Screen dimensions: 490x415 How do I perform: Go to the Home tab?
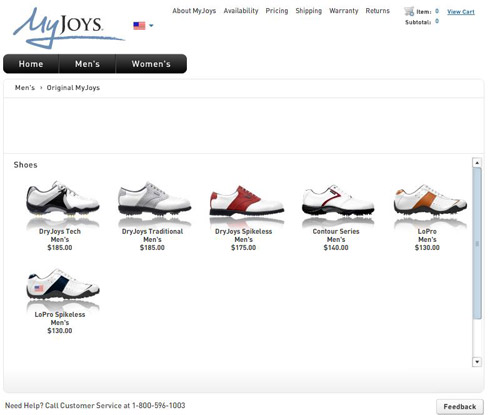(31, 64)
